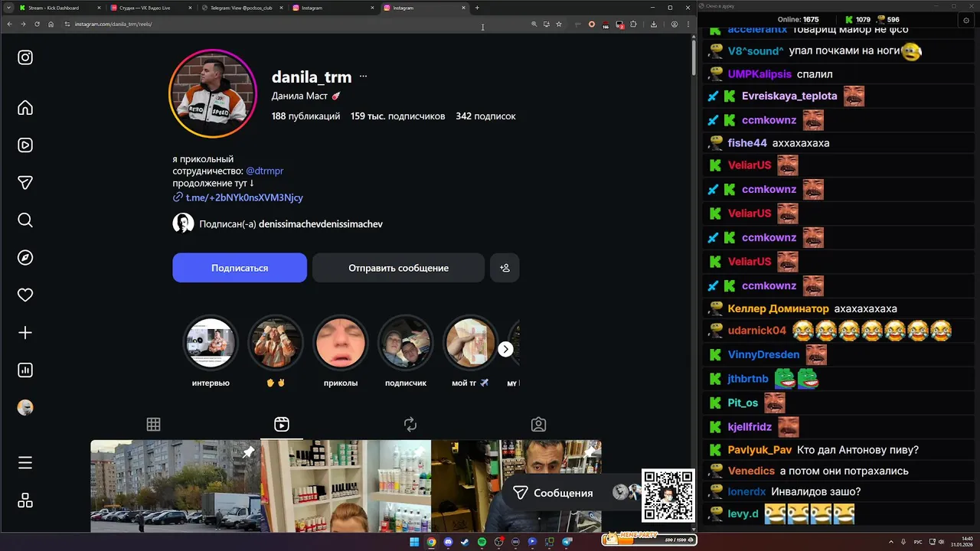Open danila_trm profile picture story
The height and width of the screenshot is (551, 980).
coord(213,93)
